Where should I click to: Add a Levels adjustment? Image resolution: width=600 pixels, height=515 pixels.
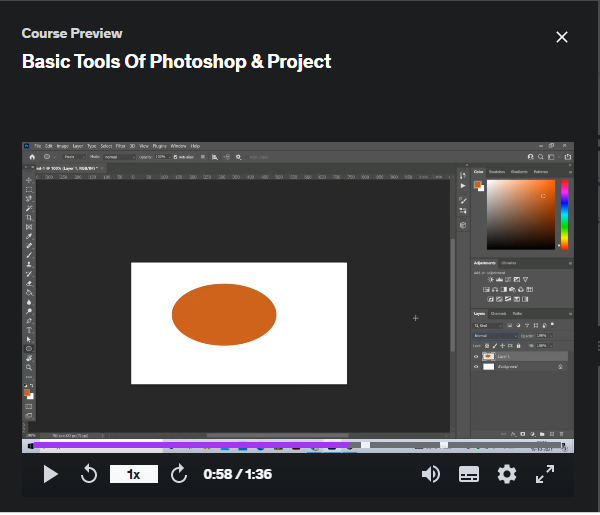499,280
